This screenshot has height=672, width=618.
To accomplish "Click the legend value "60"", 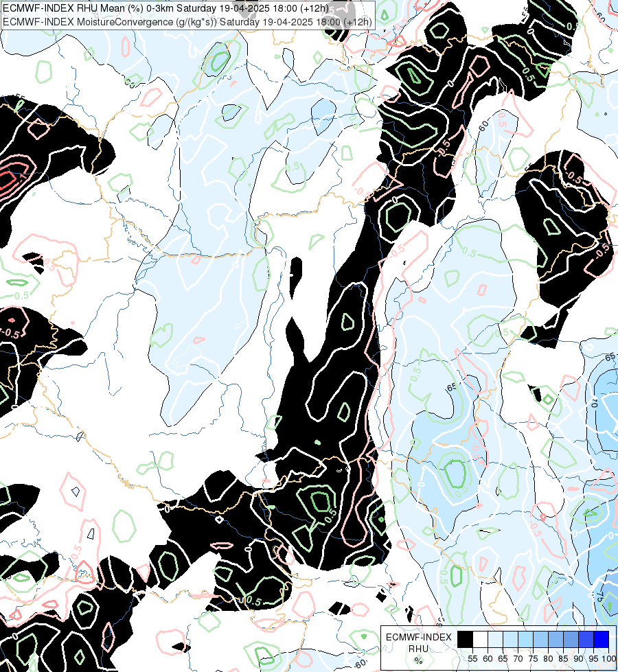I will point(488,659).
